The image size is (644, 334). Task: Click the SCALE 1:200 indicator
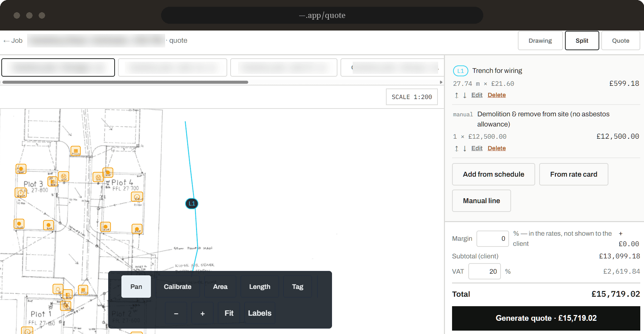click(412, 97)
